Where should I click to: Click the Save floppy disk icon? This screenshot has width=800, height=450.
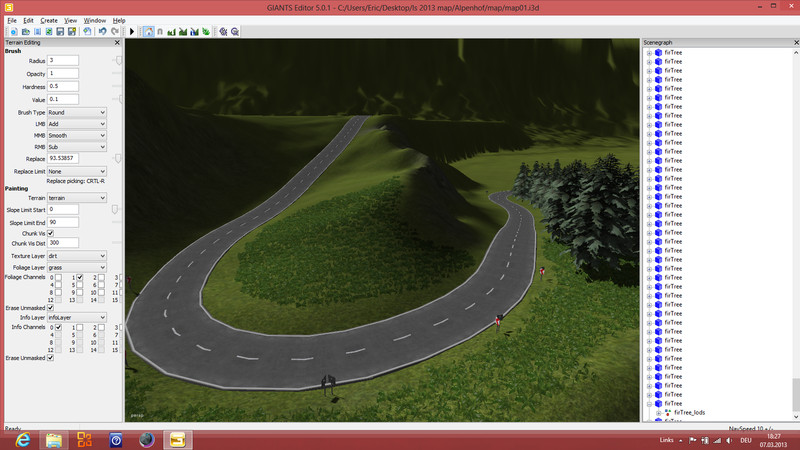click(60, 32)
